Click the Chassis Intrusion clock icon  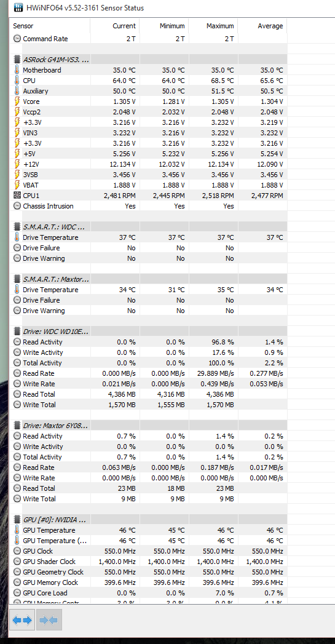[x=17, y=206]
